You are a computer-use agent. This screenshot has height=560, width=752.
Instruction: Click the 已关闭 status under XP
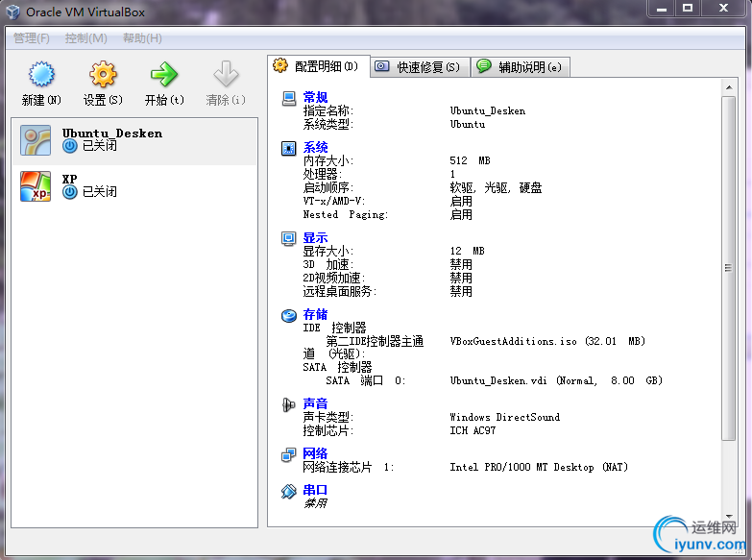(100, 192)
